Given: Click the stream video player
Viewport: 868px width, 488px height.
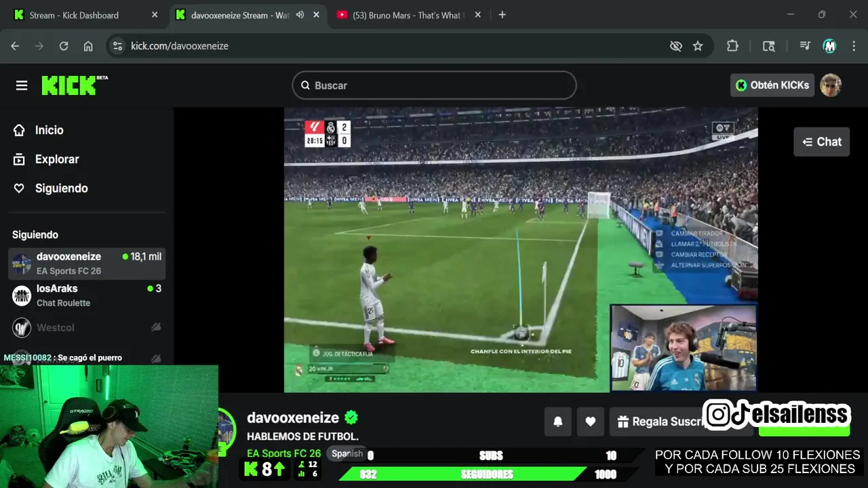Looking at the screenshot, I should point(520,249).
